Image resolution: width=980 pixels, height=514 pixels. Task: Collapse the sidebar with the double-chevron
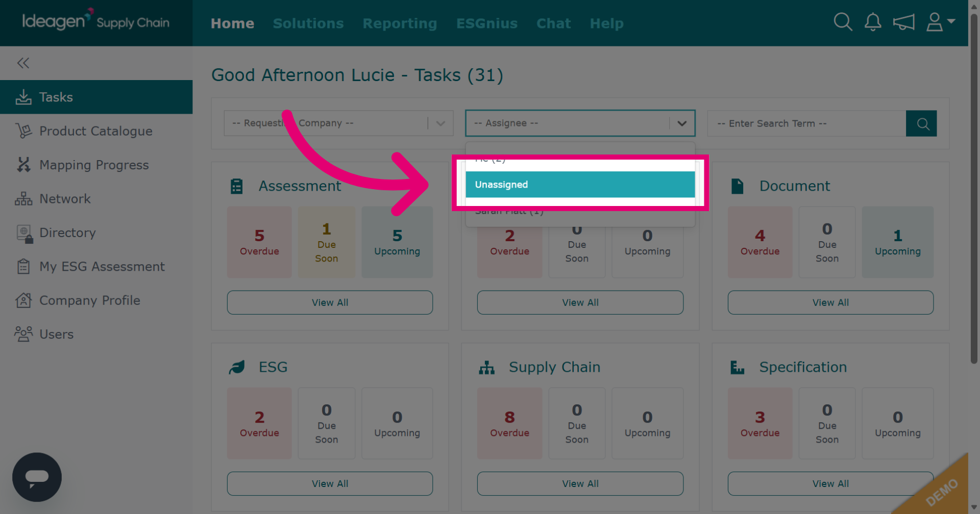click(x=23, y=63)
